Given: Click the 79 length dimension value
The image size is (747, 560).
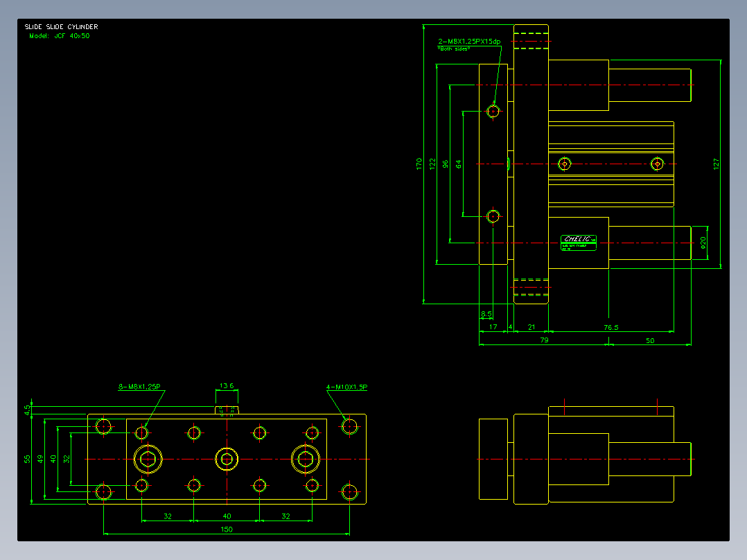Looking at the screenshot, I should (545, 340).
